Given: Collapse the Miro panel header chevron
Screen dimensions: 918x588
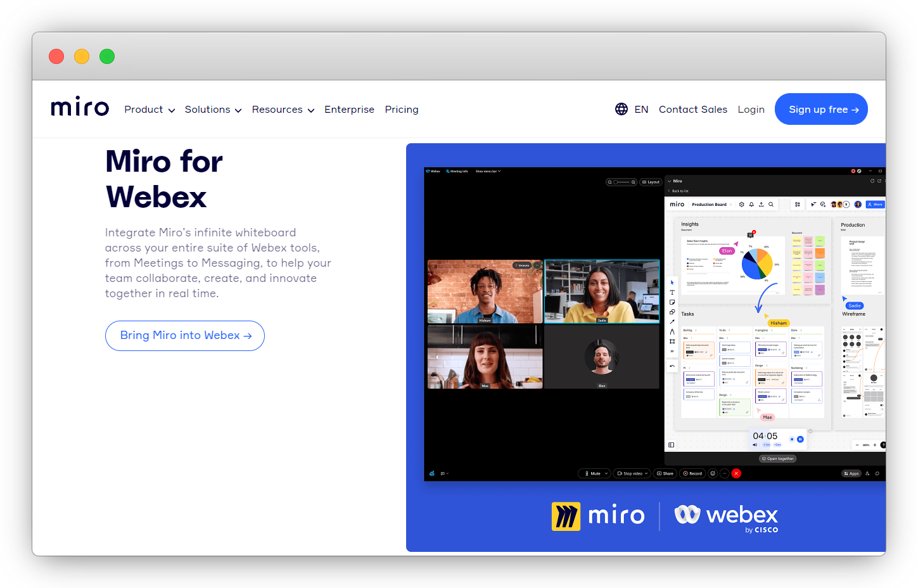Looking at the screenshot, I should (x=669, y=181).
